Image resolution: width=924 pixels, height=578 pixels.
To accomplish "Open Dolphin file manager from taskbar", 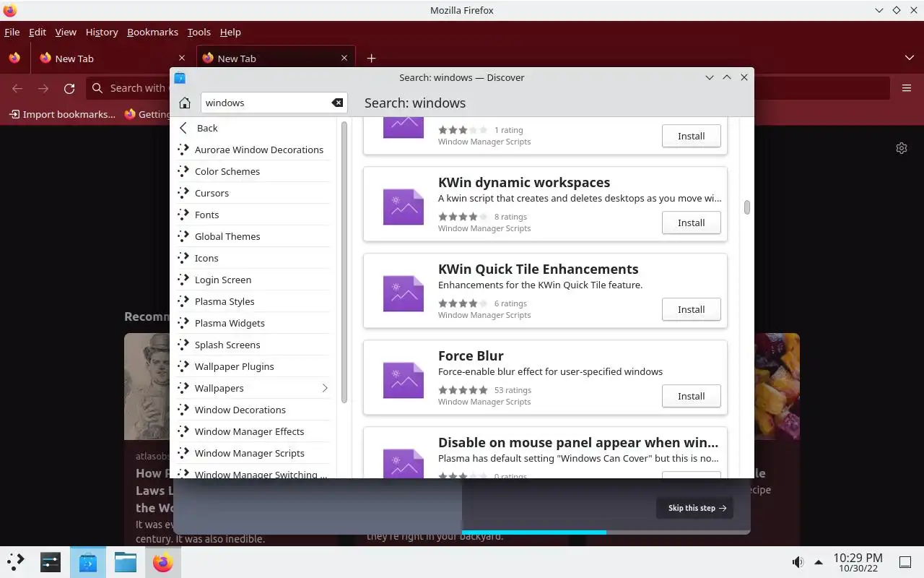I will [126, 561].
